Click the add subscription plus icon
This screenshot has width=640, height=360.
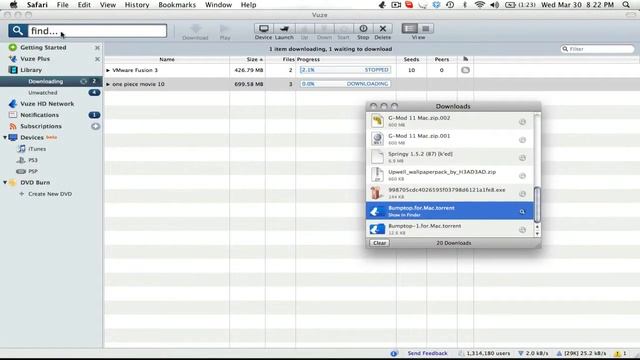95,127
